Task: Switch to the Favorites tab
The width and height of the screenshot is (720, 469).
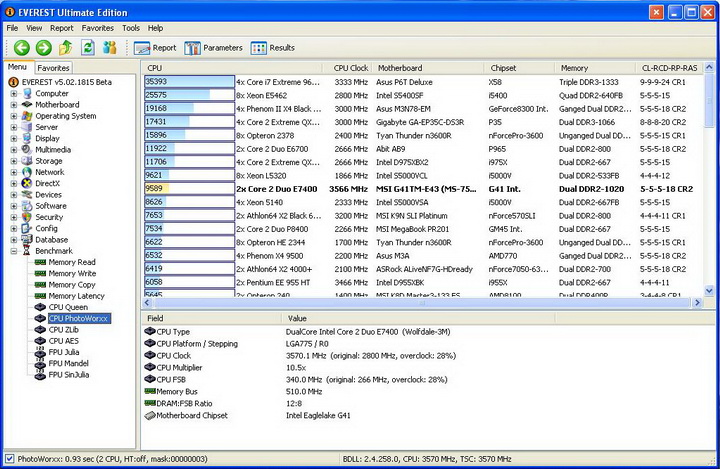Action: click(x=53, y=68)
